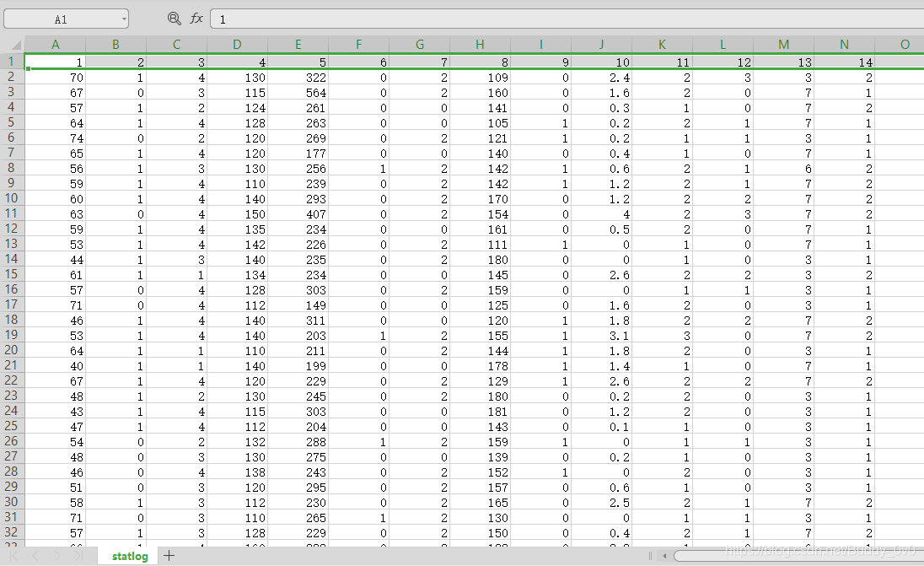Select column N header
The width and height of the screenshot is (924, 566).
coord(844,44)
